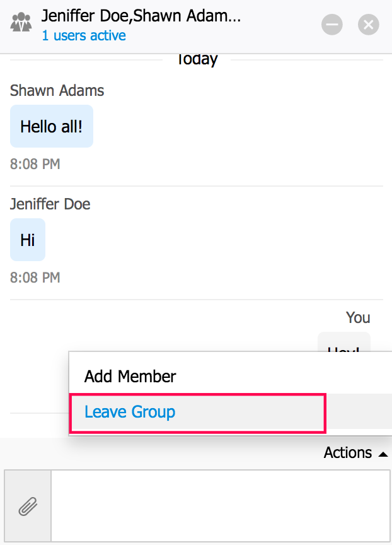Click the timestamp under "Hello all!"
Image resolution: width=392 pixels, height=545 pixels.
[x=35, y=164]
